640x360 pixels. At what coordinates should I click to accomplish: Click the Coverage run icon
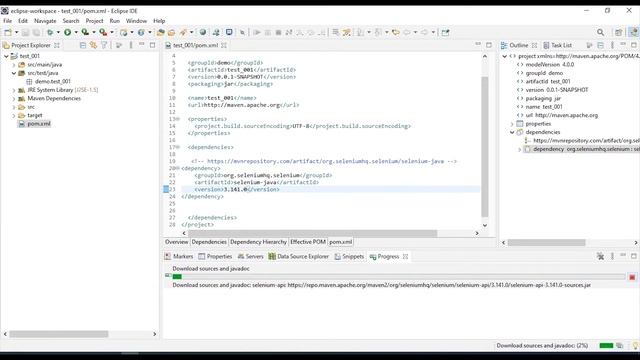(x=85, y=32)
